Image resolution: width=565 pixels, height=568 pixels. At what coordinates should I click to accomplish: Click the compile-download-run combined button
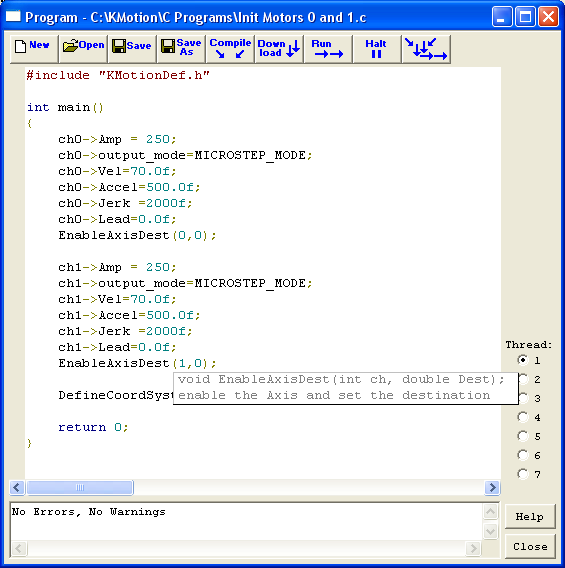pyautogui.click(x=426, y=49)
